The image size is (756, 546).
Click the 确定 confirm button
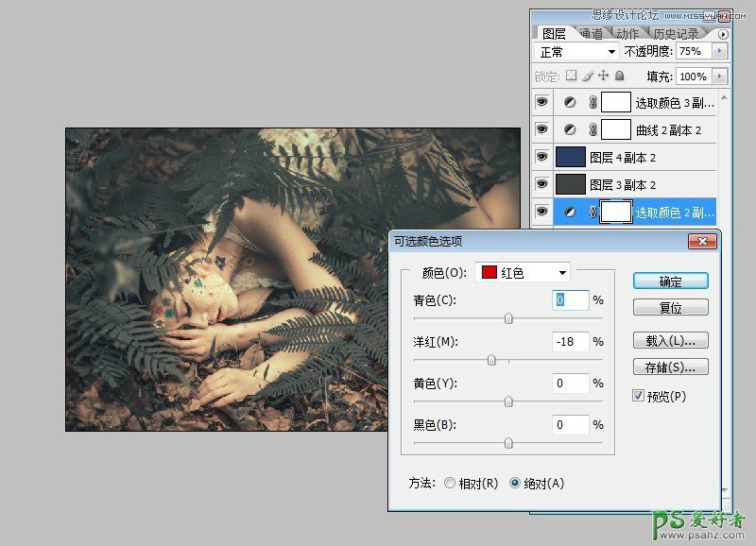coord(670,281)
